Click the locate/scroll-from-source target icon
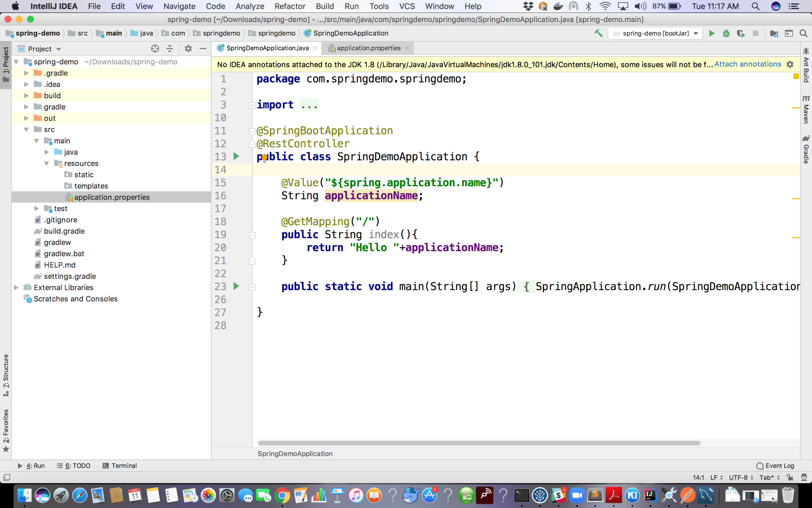 pyautogui.click(x=155, y=49)
